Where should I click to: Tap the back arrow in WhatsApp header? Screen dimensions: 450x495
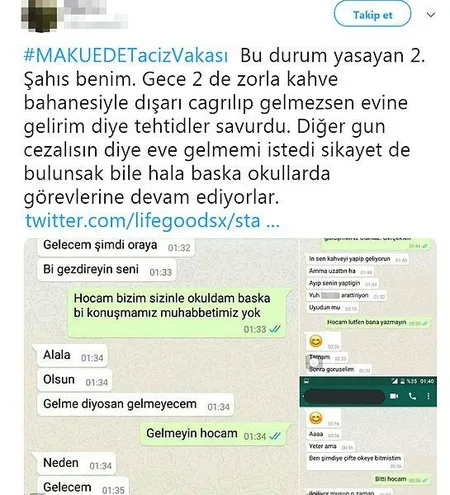pyautogui.click(x=303, y=396)
